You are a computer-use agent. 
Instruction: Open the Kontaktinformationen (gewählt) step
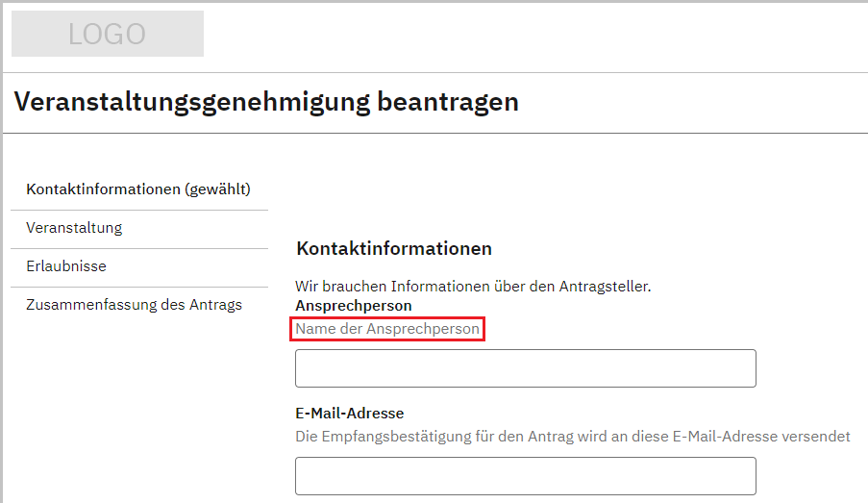138,189
